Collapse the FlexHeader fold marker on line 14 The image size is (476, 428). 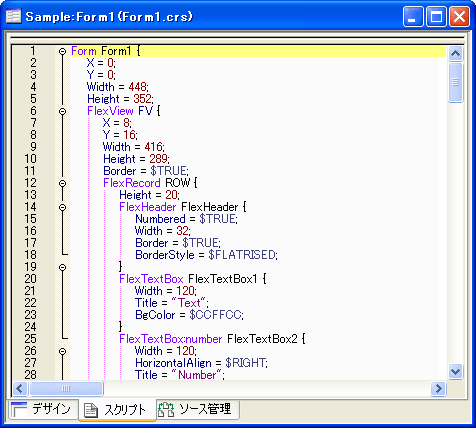tap(62, 207)
